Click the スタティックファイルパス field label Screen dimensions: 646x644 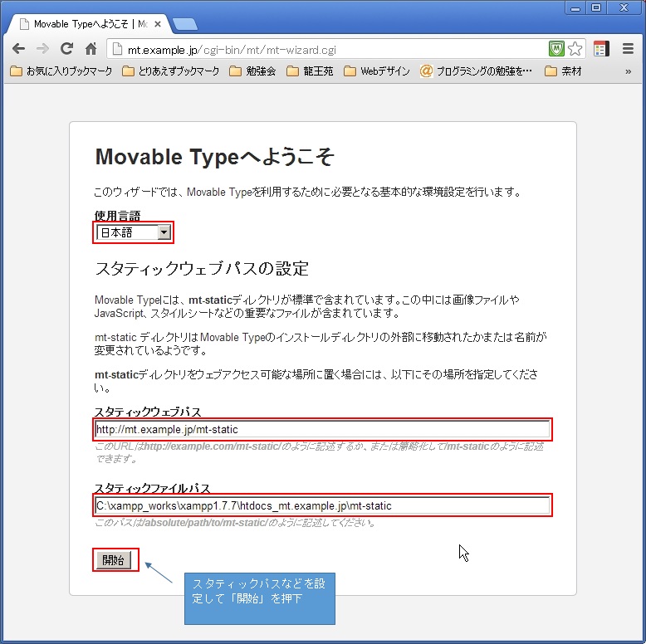pos(153,488)
